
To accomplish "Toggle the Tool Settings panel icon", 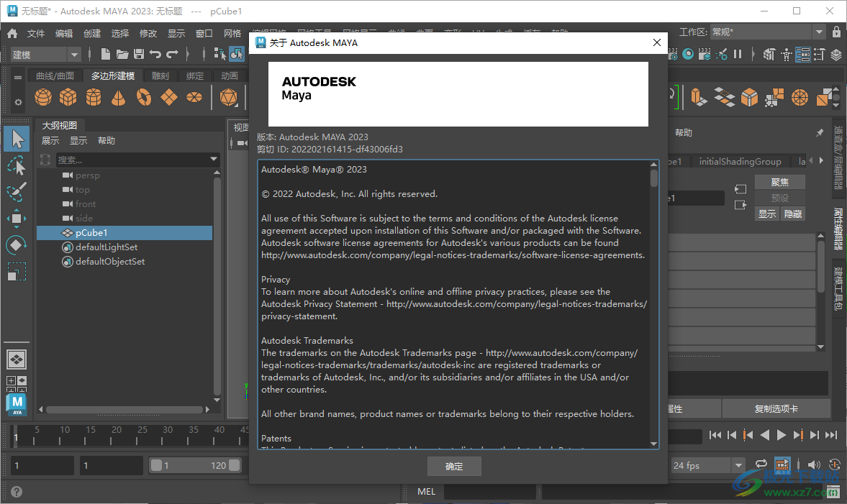I will 820,54.
